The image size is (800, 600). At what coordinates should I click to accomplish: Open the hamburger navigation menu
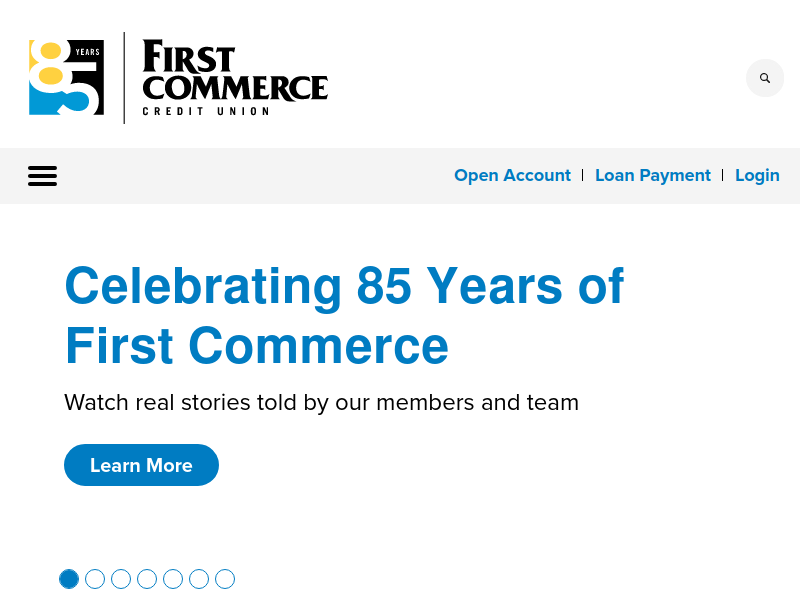coord(42,176)
